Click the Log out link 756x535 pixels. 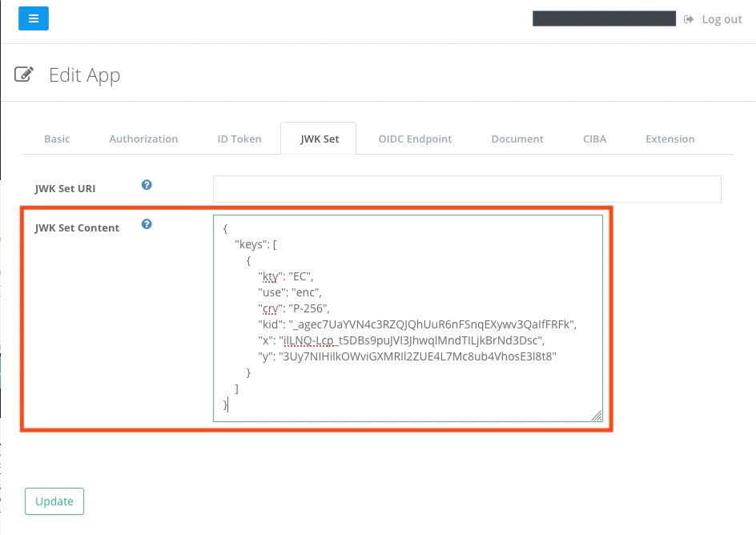721,18
